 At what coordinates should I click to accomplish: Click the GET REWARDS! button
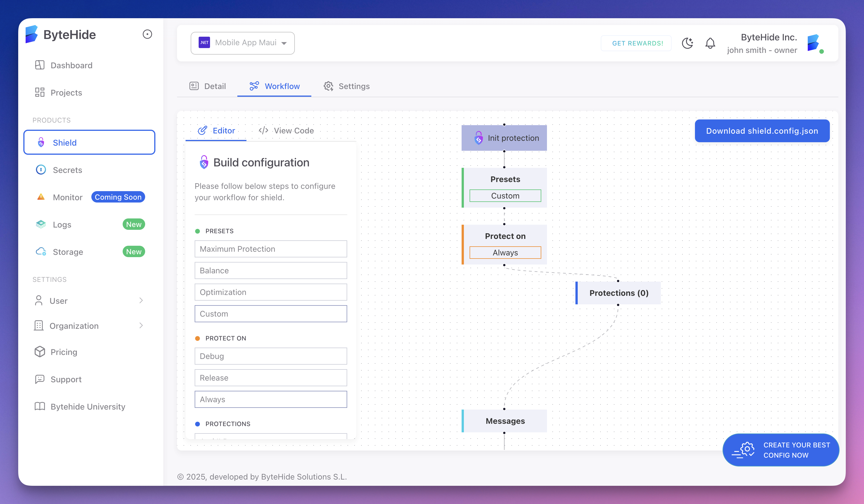click(x=636, y=43)
